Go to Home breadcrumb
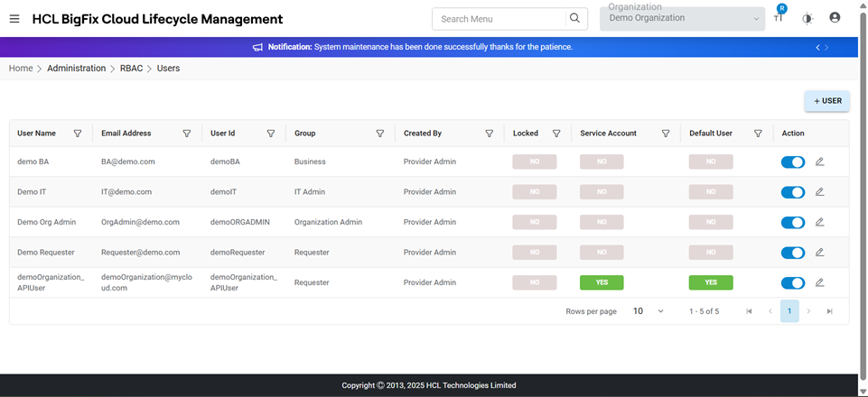 point(21,69)
